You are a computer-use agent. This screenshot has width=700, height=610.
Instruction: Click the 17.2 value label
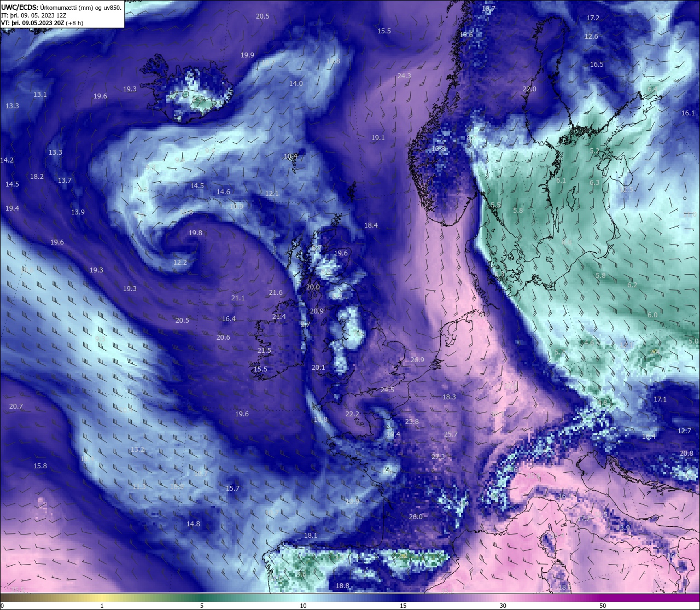click(593, 18)
